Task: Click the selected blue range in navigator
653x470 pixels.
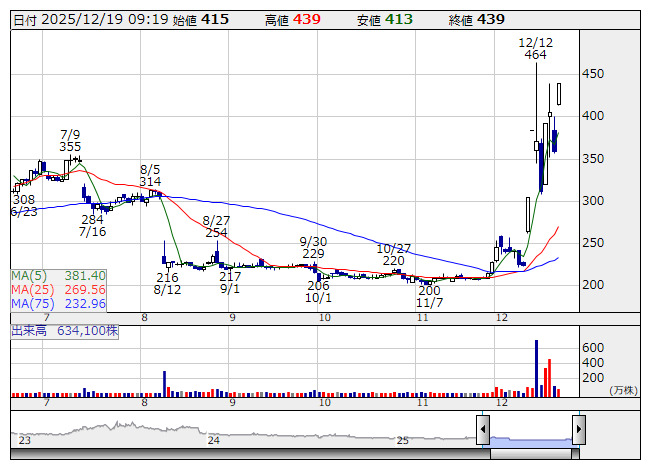Action: pyautogui.click(x=531, y=442)
